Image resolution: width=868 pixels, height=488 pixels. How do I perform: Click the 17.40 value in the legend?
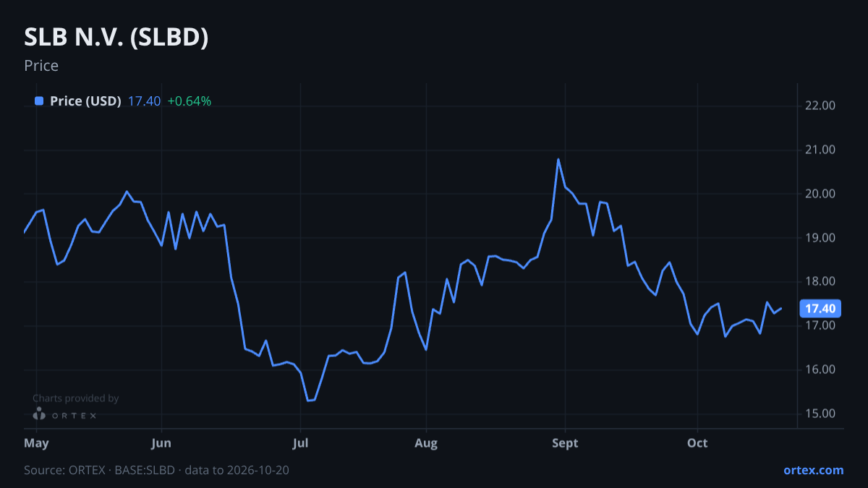[x=144, y=101]
